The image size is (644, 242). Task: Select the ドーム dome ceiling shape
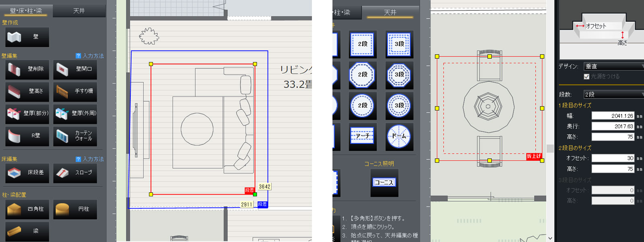click(x=399, y=136)
